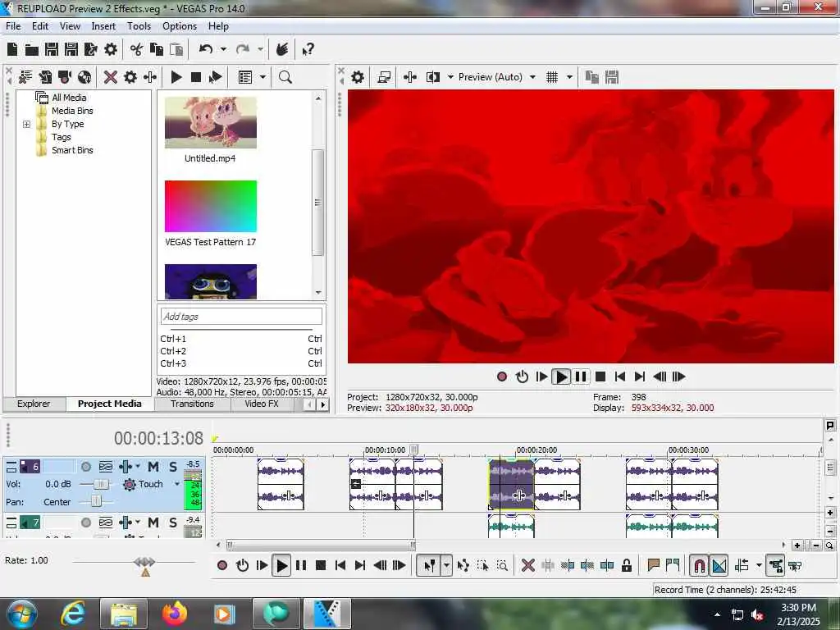Image resolution: width=840 pixels, height=630 pixels.
Task: Start media preview in Project Media toolbar
Action: click(x=176, y=77)
